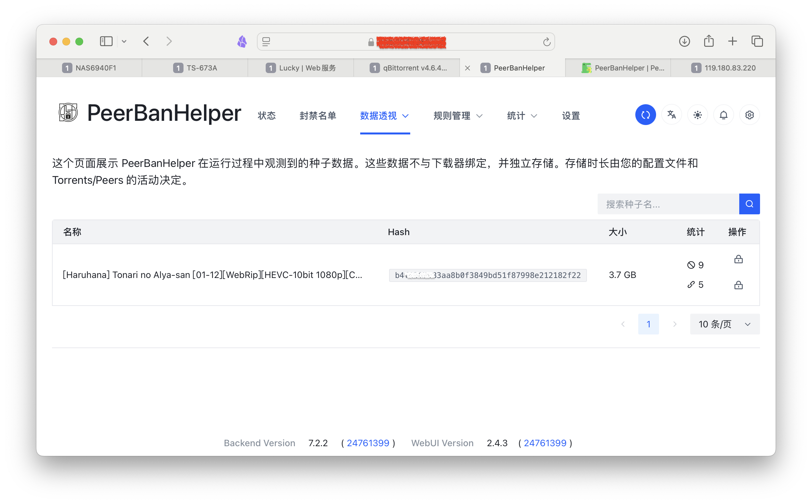Click the PeerBanHelper logo image

click(68, 112)
